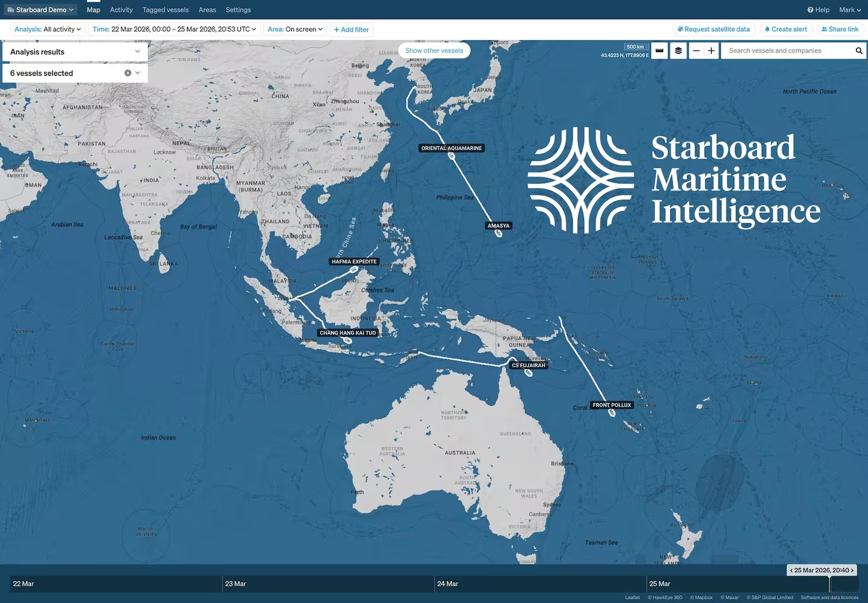Screen dimensions: 868x603
Task: Open the Maxar attribution link
Action: [730, 598]
